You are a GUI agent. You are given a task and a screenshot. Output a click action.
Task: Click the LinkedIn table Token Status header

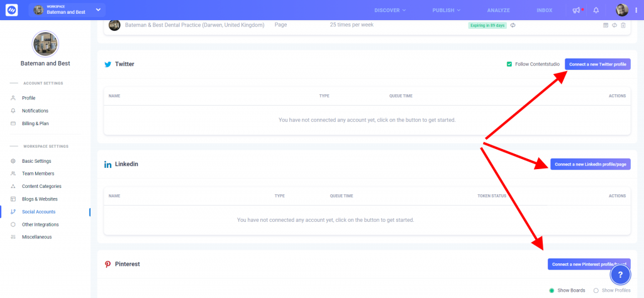[492, 196]
